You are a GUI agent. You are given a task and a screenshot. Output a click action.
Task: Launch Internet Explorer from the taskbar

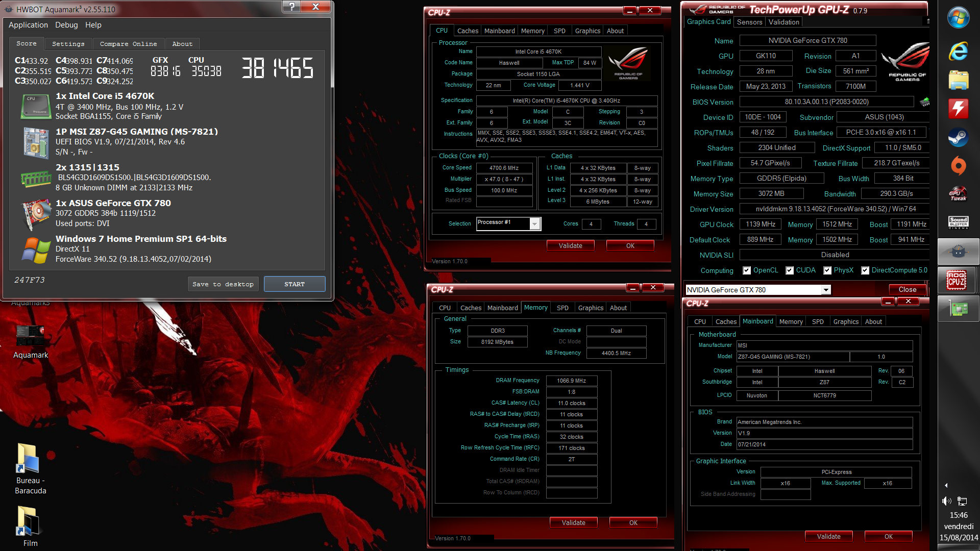click(x=958, y=51)
